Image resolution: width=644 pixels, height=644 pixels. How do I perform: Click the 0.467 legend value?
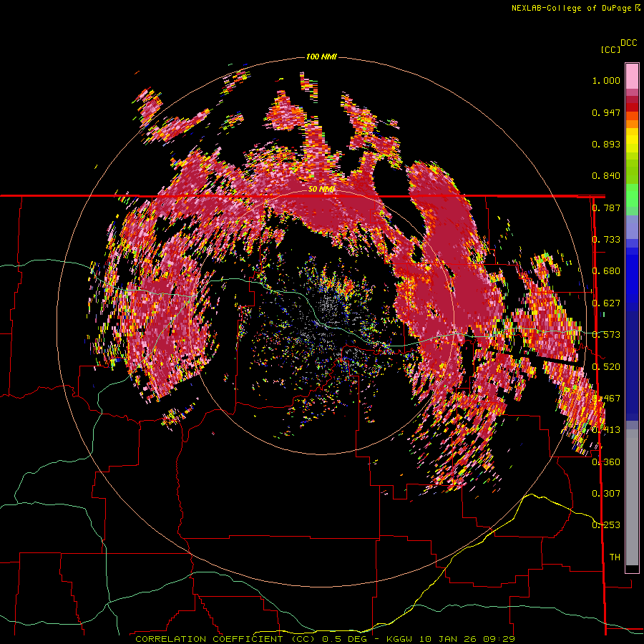pos(606,399)
